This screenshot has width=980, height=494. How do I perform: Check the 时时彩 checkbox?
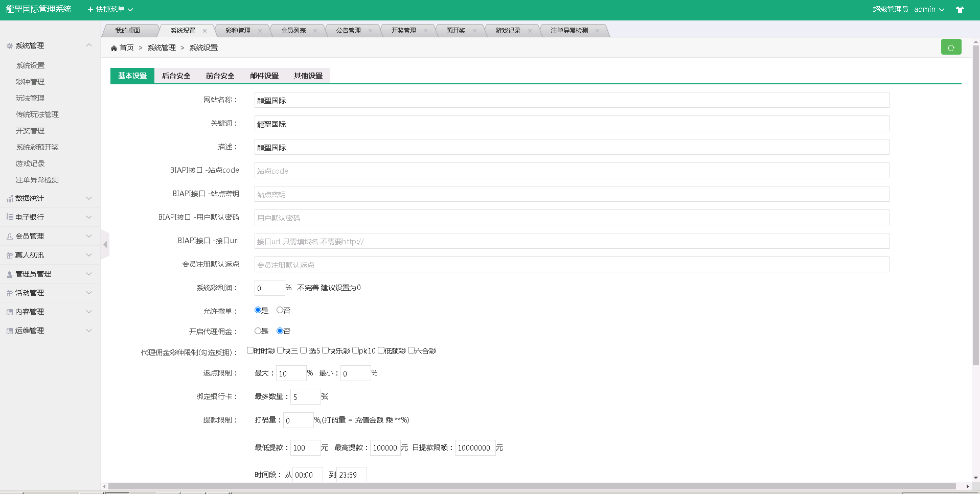[250, 350]
